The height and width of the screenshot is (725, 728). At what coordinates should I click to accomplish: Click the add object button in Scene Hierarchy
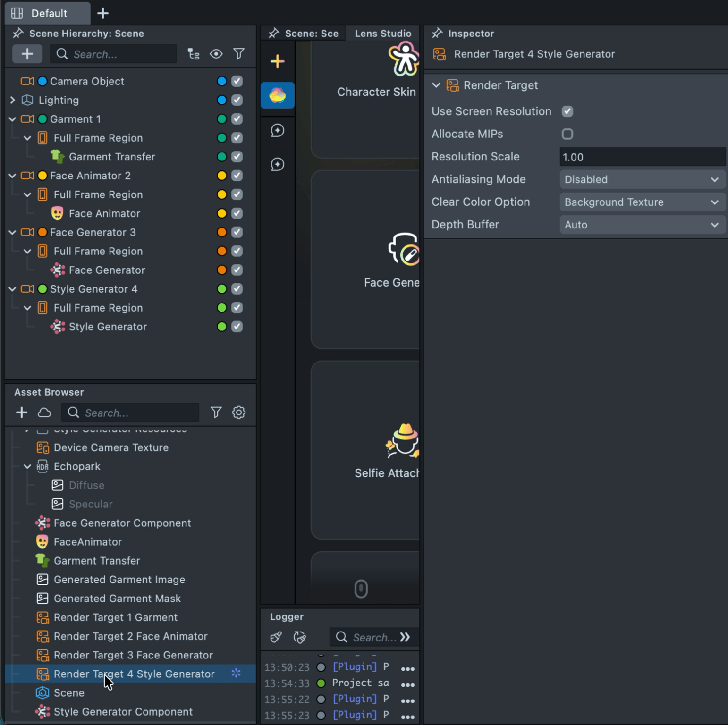click(x=27, y=54)
